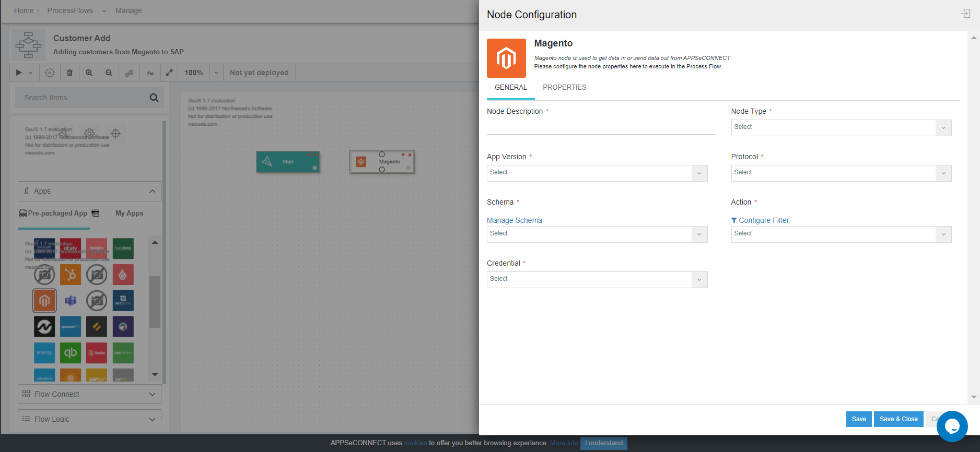This screenshot has height=452, width=980.
Task: Open the Credential dropdown
Action: pyautogui.click(x=597, y=280)
